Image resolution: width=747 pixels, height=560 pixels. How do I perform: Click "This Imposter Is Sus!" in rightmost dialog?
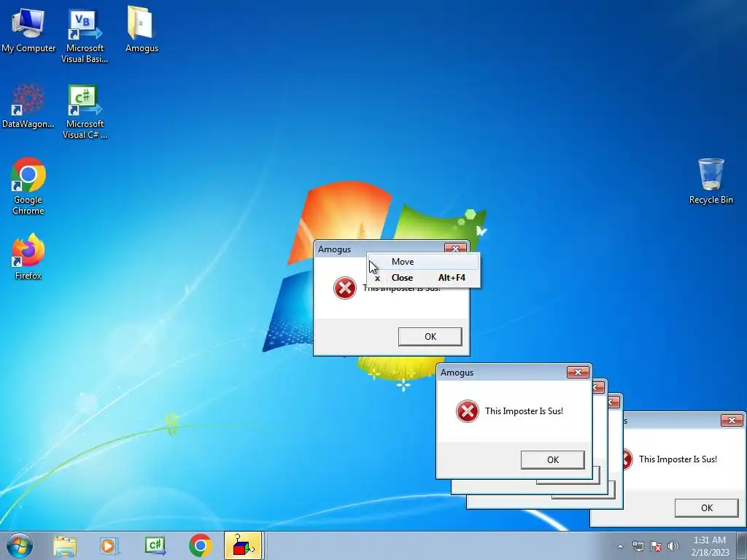[x=678, y=459]
